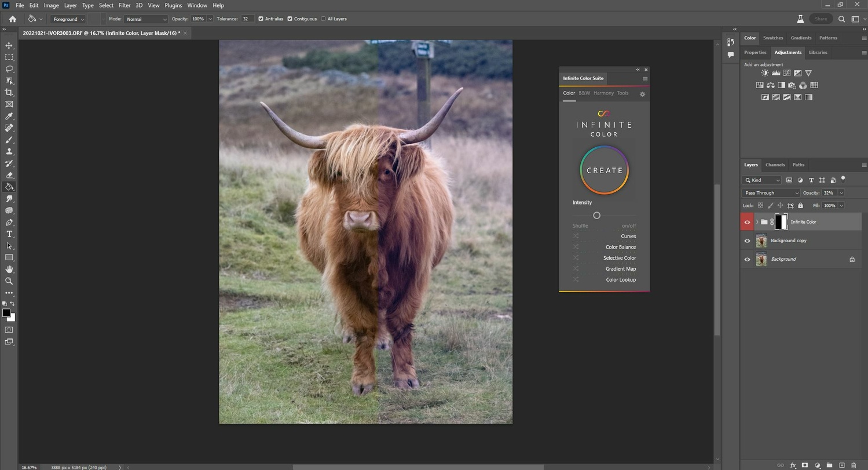The image size is (868, 470).
Task: Disable the Contiguous option
Action: [x=290, y=19]
